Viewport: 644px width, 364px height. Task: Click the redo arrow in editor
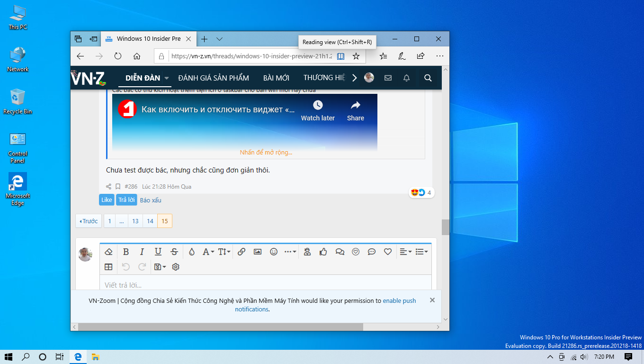pos(142,267)
